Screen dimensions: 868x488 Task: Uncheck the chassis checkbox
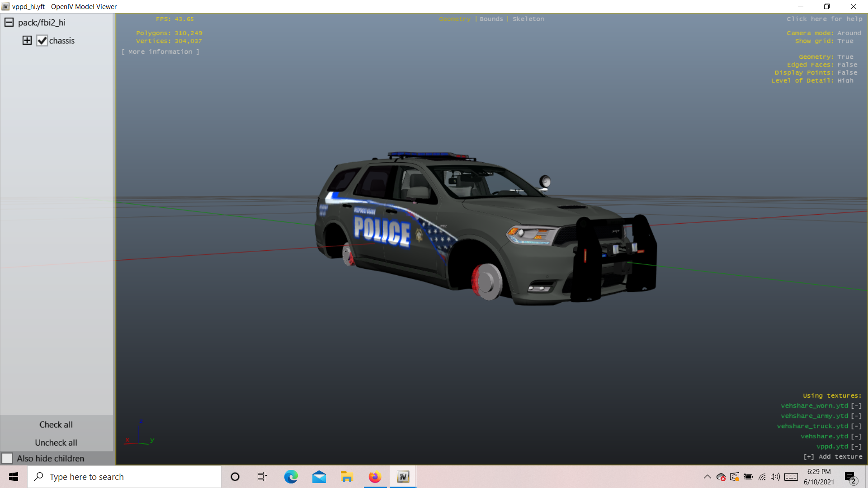pos(42,41)
